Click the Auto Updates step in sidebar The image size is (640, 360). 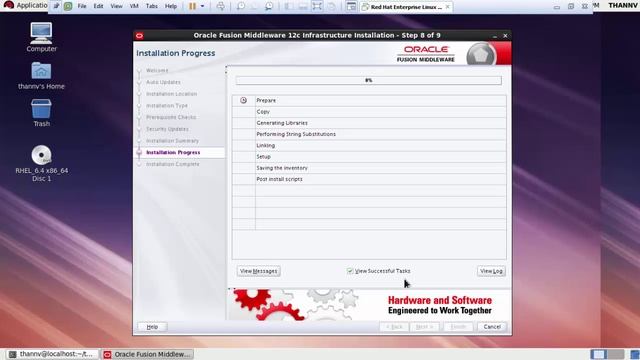click(163, 82)
